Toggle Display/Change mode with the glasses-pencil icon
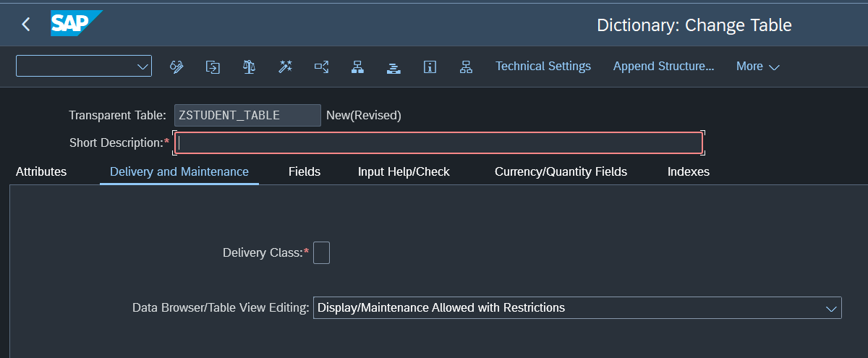This screenshot has height=358, width=868. (176, 67)
